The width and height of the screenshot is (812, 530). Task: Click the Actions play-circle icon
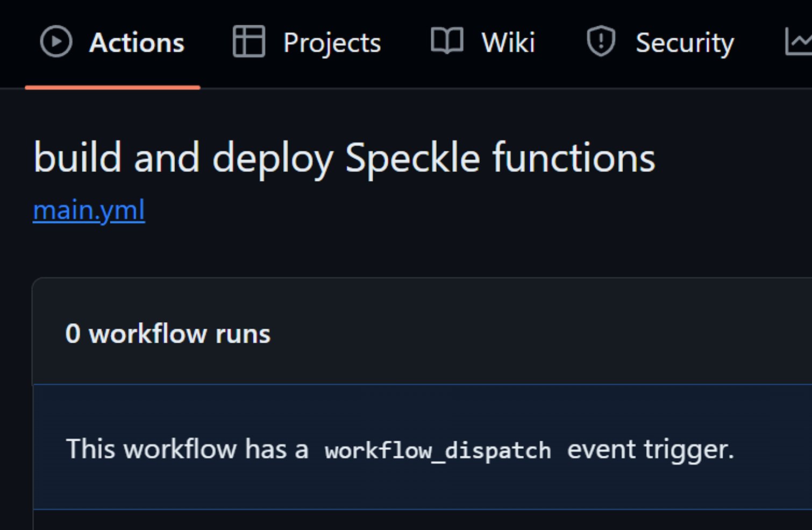(x=56, y=42)
